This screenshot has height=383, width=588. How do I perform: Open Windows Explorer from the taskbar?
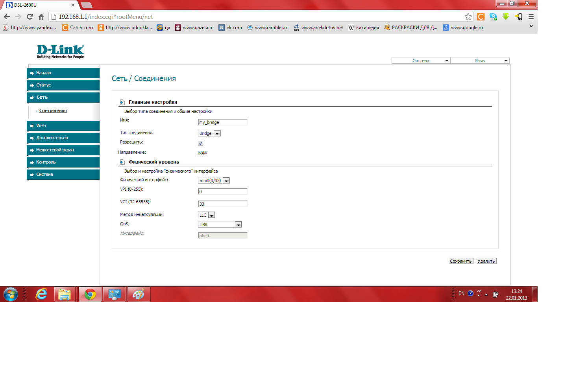(x=65, y=294)
